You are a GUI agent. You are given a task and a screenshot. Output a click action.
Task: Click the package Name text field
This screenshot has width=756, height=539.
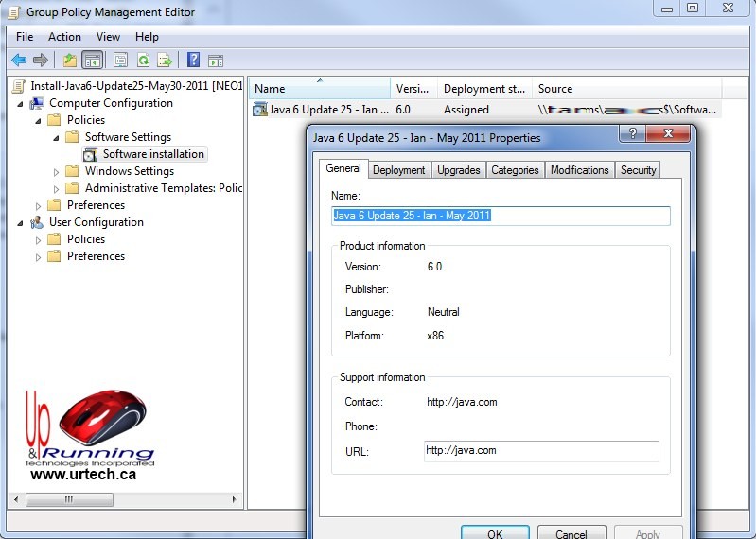pyautogui.click(x=501, y=216)
